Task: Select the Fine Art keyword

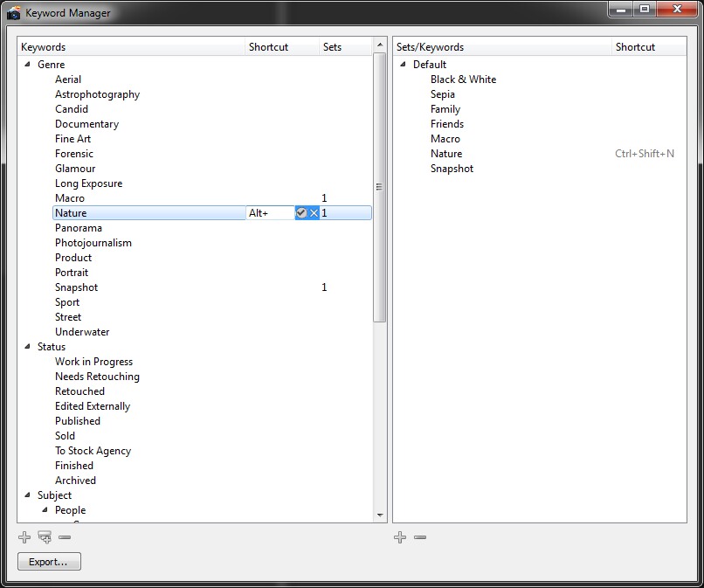Action: click(72, 139)
